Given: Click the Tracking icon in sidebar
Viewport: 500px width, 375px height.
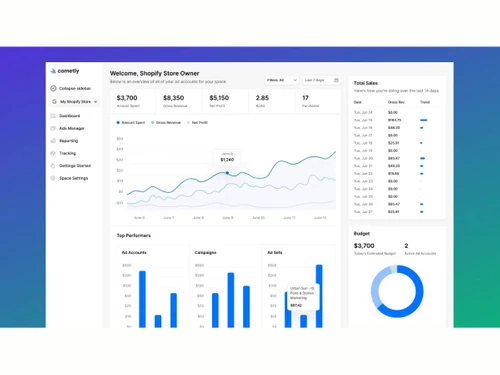Looking at the screenshot, I should pos(53,153).
